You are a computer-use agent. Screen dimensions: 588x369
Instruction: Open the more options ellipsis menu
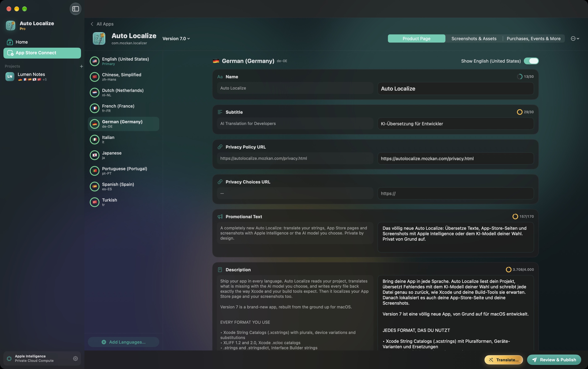point(575,38)
